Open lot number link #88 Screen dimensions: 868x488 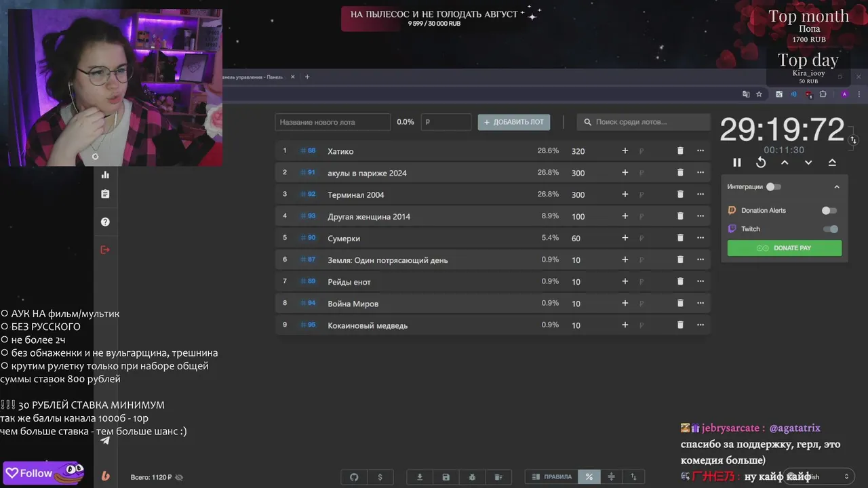pyautogui.click(x=309, y=151)
